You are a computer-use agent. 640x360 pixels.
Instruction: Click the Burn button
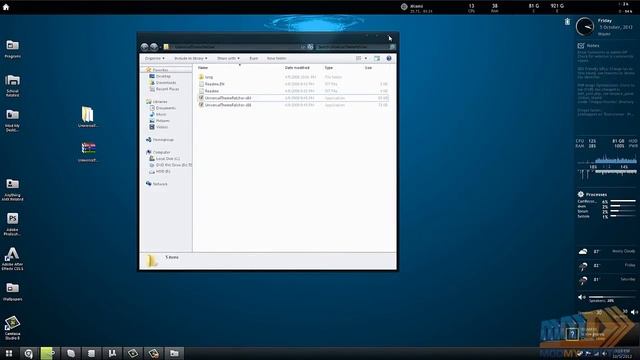253,58
